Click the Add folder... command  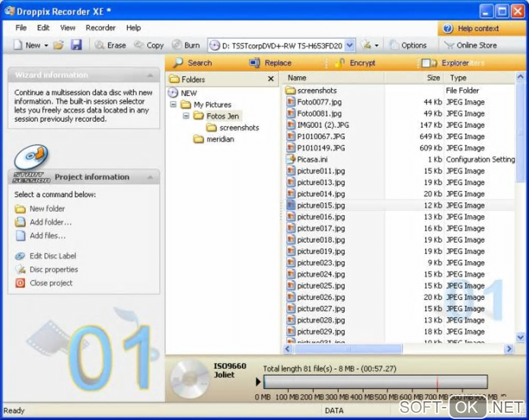pos(43,222)
